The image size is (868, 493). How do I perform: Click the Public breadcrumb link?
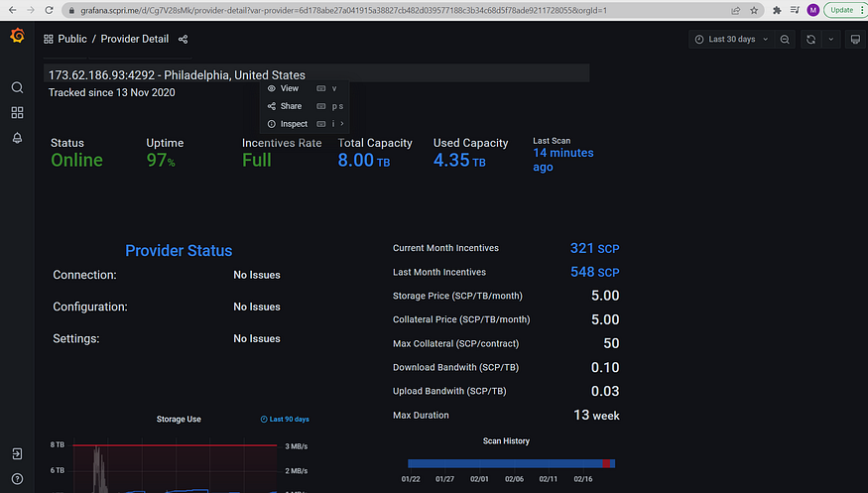(x=72, y=39)
